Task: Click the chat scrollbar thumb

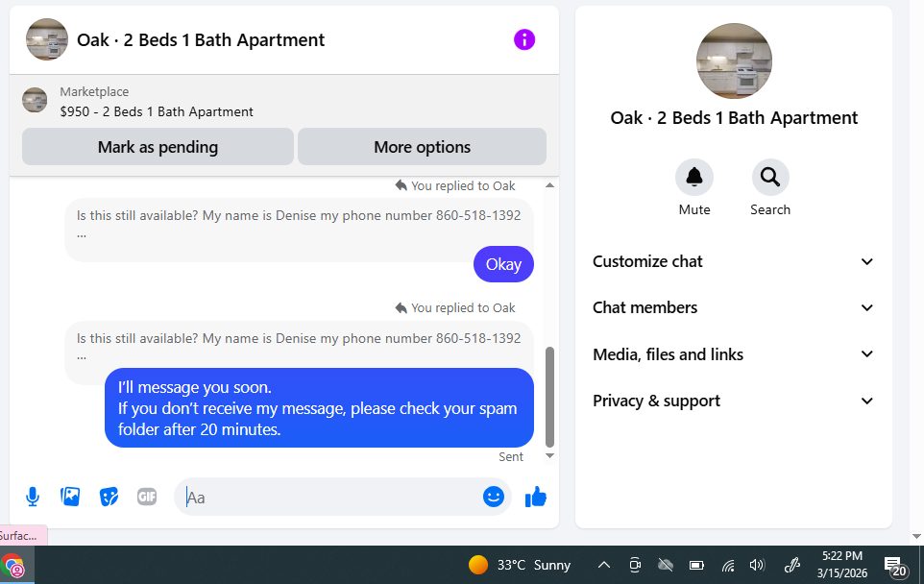Action: pyautogui.click(x=549, y=397)
